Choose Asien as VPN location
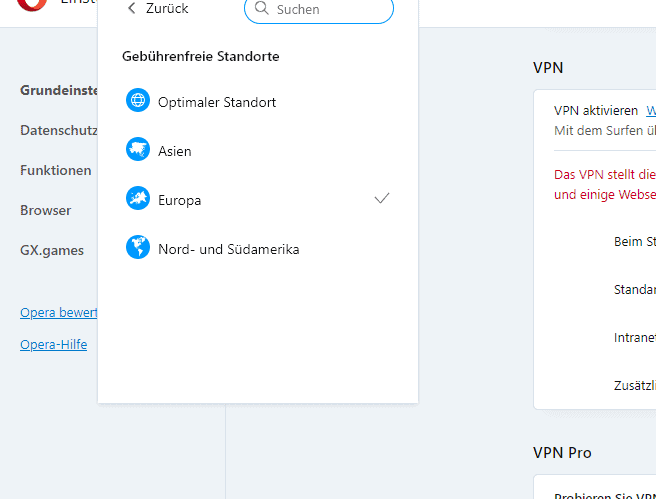The width and height of the screenshot is (656, 499). point(258,150)
